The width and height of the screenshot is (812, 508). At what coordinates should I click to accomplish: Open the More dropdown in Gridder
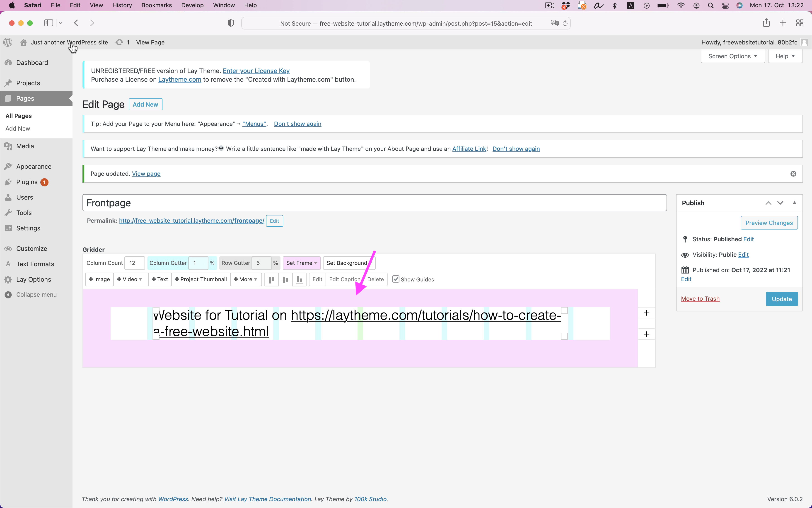point(246,279)
